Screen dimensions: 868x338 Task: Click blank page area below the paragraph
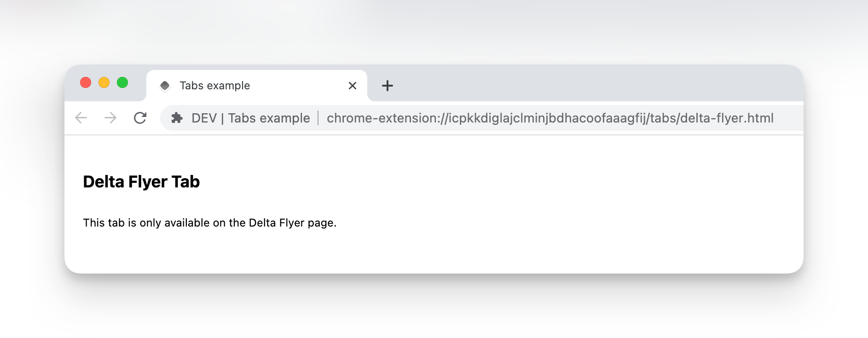click(414, 253)
